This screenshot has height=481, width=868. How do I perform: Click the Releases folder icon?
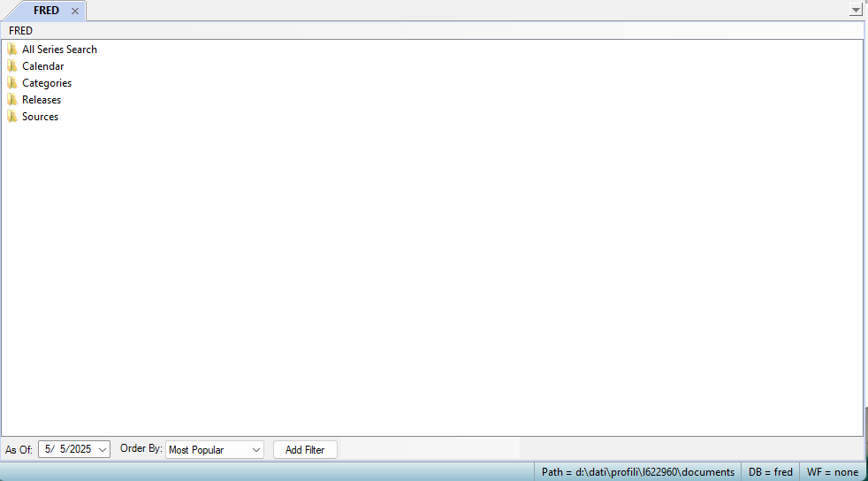point(12,100)
